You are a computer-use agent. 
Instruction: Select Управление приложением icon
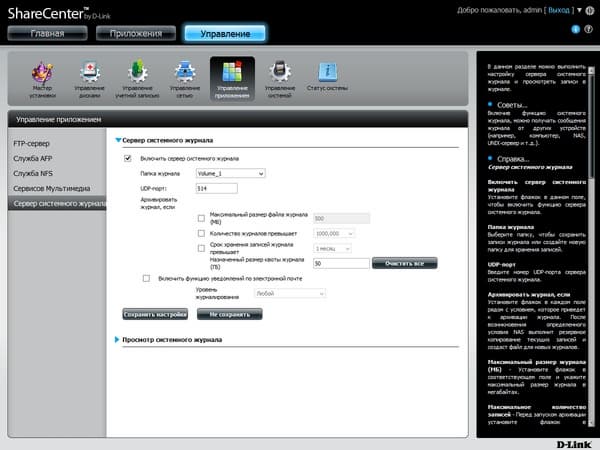(232, 79)
